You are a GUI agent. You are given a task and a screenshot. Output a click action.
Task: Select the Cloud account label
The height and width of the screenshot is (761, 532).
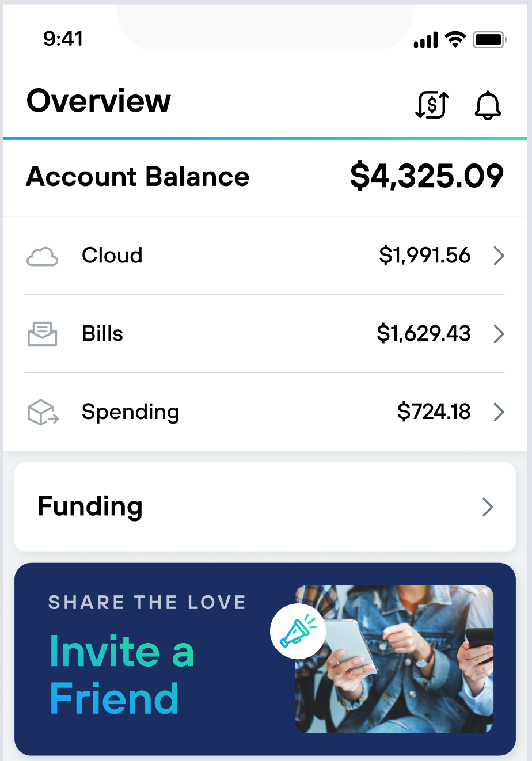pos(112,255)
